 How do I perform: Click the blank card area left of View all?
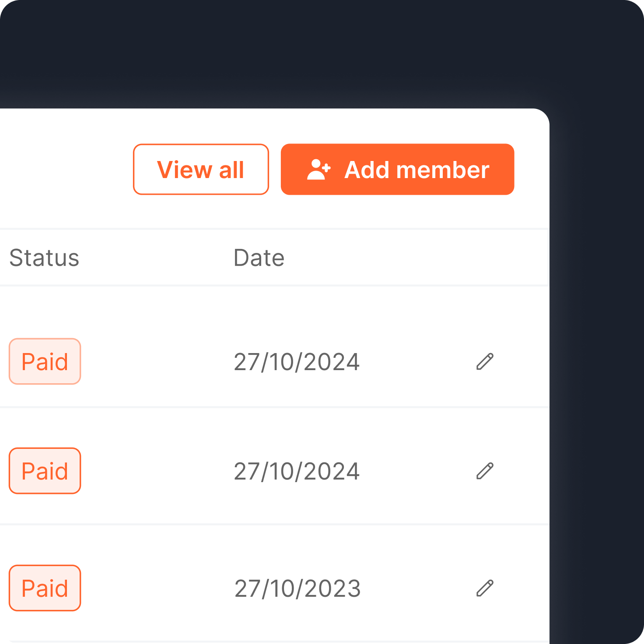[66, 169]
